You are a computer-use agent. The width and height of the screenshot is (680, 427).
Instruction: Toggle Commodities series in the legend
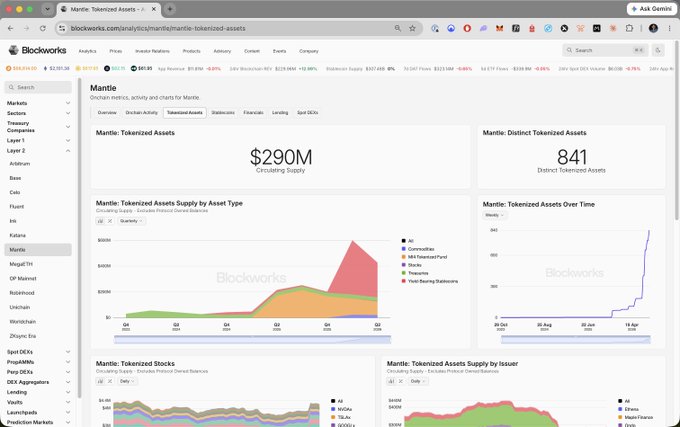coord(418,249)
